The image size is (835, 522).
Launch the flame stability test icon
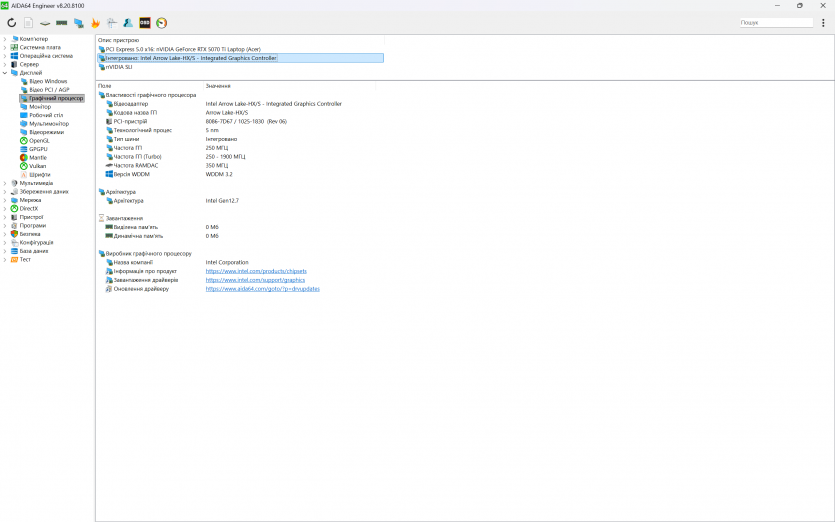[x=95, y=22]
